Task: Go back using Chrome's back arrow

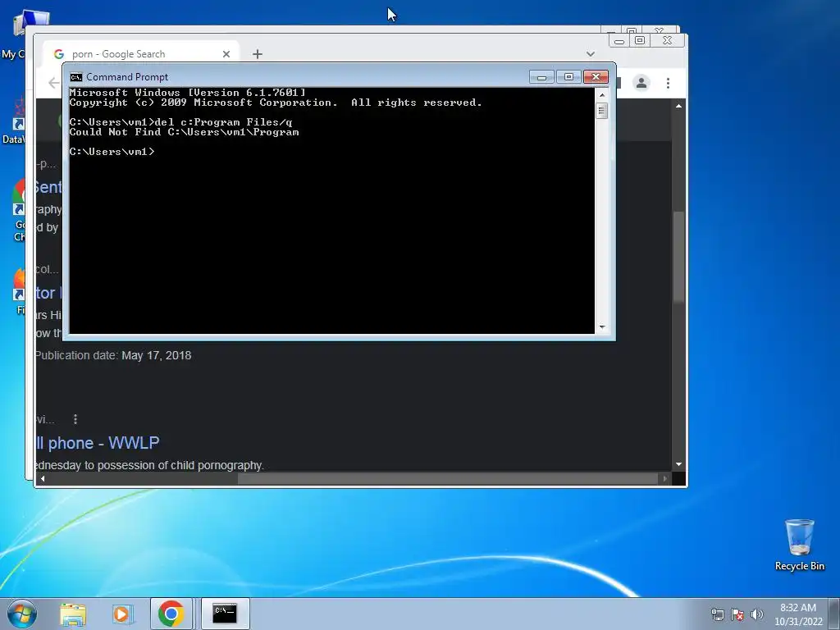Action: [53, 83]
